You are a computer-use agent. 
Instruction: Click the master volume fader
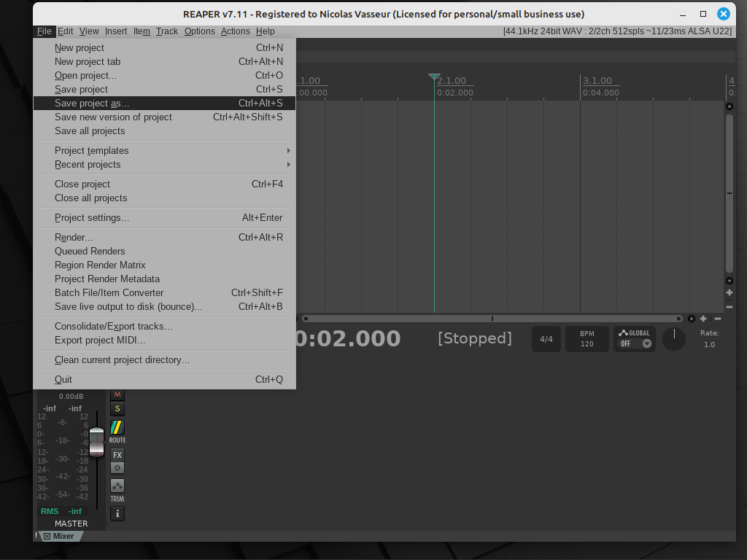pyautogui.click(x=97, y=443)
